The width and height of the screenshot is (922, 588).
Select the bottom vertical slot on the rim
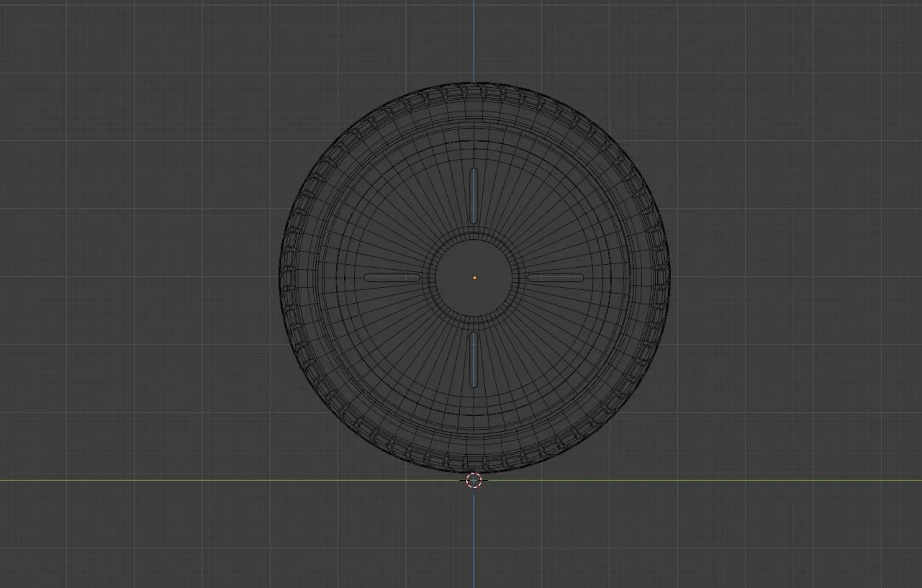[x=474, y=360]
